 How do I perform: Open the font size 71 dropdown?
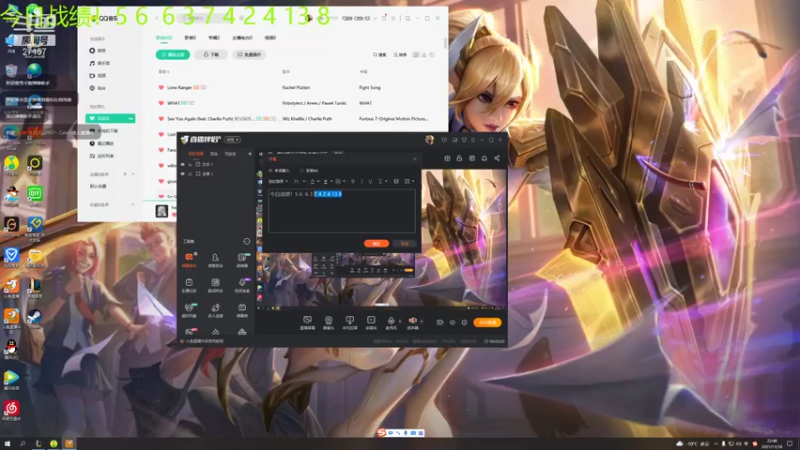click(298, 181)
